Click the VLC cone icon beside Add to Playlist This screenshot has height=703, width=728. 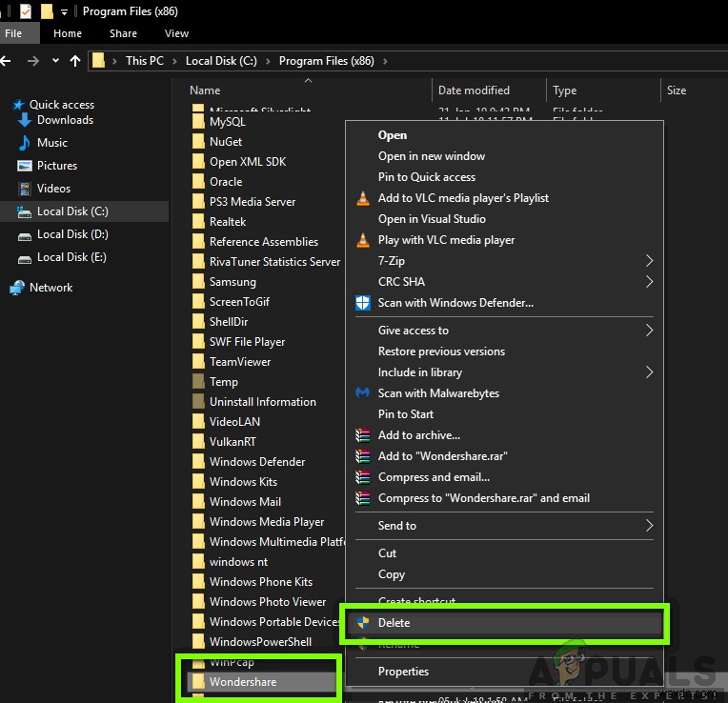[x=363, y=198]
